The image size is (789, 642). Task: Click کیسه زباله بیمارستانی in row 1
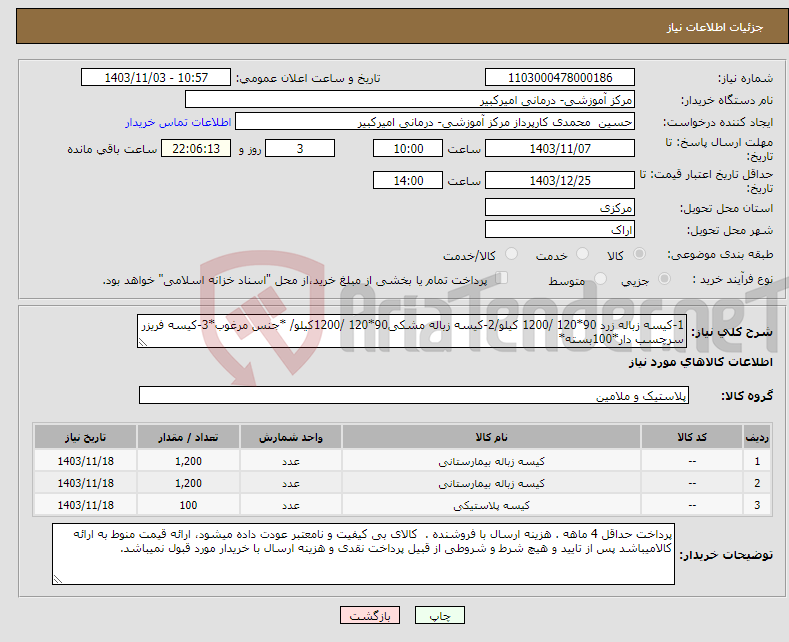click(491, 461)
